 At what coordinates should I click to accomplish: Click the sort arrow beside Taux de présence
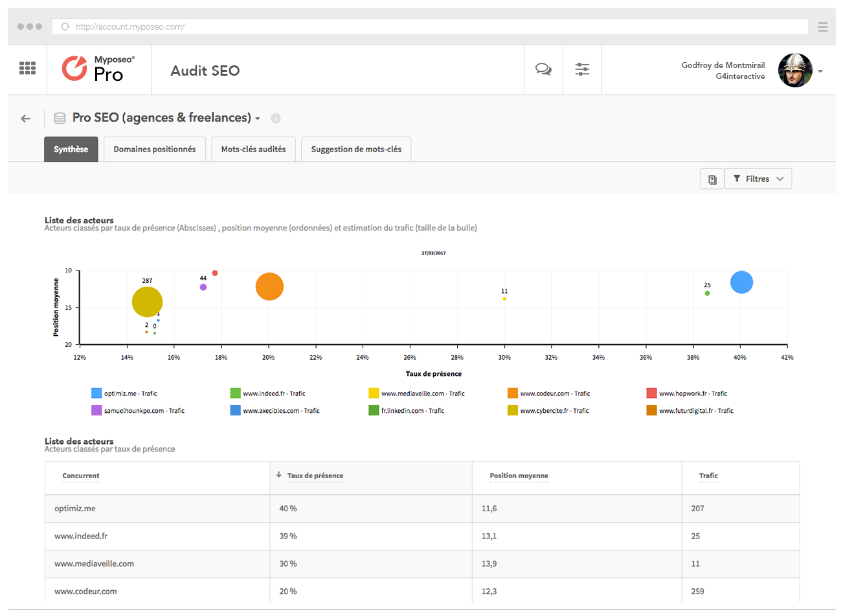(279, 475)
